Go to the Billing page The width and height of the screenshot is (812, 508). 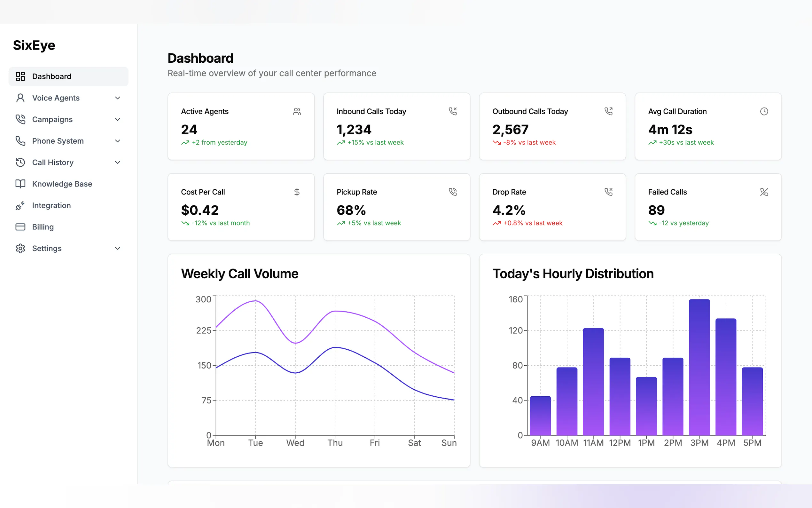(x=43, y=227)
